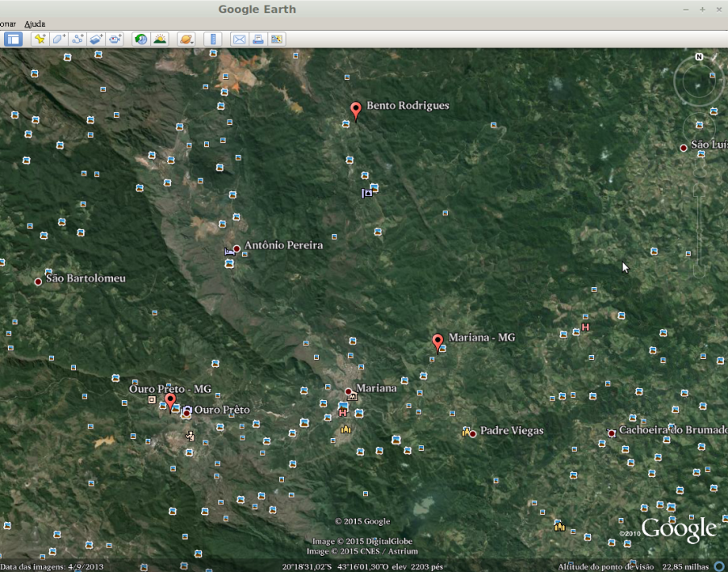Click the imagery date 4/9/2013 status text

(x=52, y=567)
